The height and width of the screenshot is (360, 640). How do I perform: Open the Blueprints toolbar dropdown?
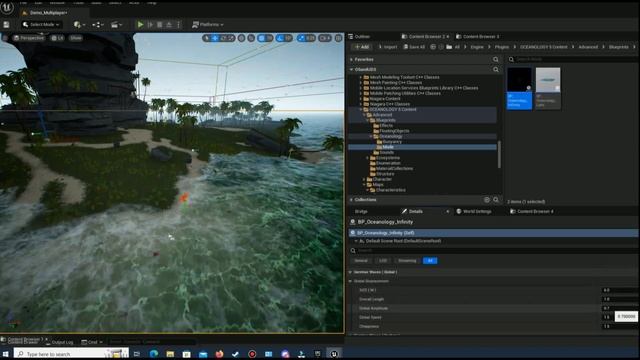pyautogui.click(x=98, y=24)
